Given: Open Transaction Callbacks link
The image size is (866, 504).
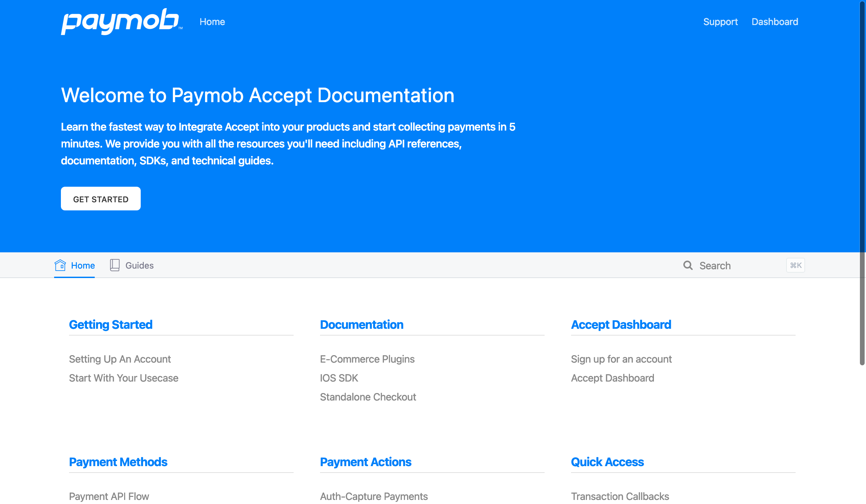Looking at the screenshot, I should (x=620, y=496).
